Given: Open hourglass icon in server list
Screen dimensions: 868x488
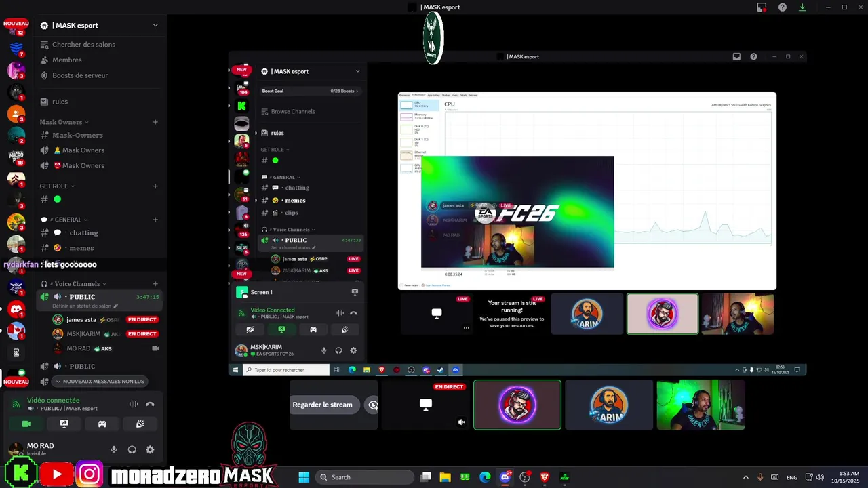Looking at the screenshot, I should pos(16,352).
